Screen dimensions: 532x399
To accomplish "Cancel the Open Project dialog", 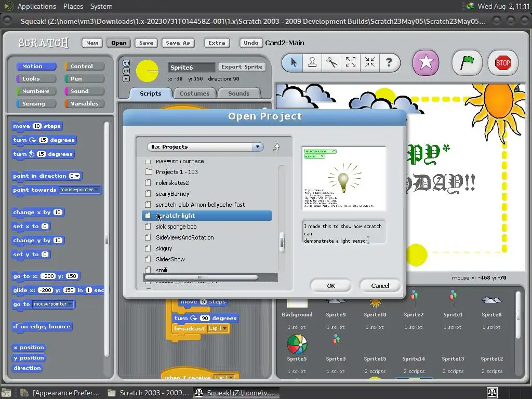I will (380, 286).
